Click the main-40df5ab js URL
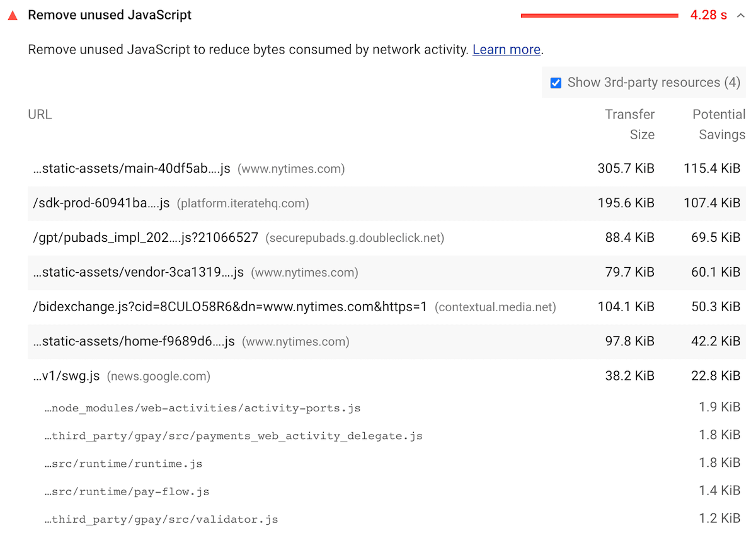This screenshot has height=543, width=756. [x=132, y=169]
